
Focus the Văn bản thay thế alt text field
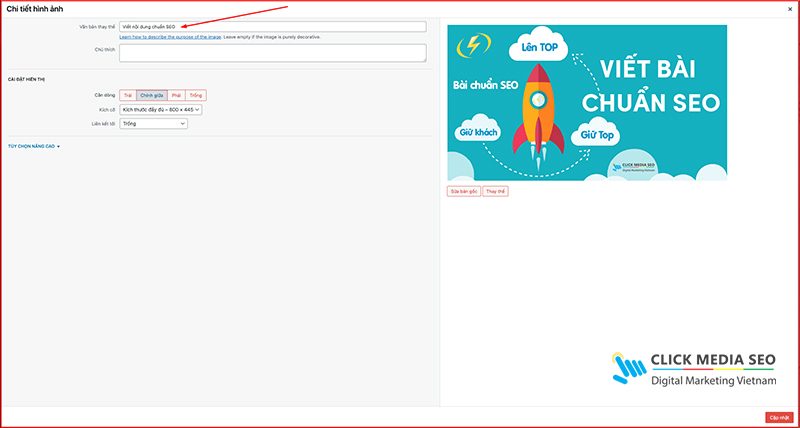pyautogui.click(x=273, y=27)
